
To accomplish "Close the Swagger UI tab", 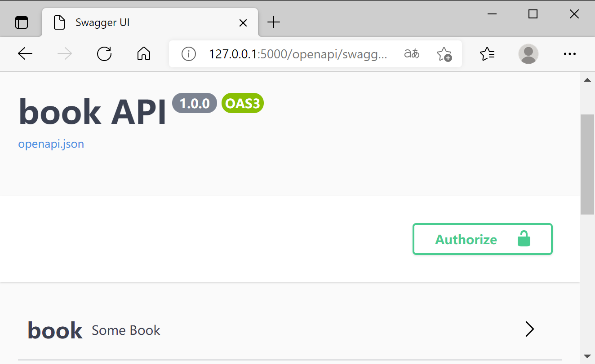I will pos(243,22).
